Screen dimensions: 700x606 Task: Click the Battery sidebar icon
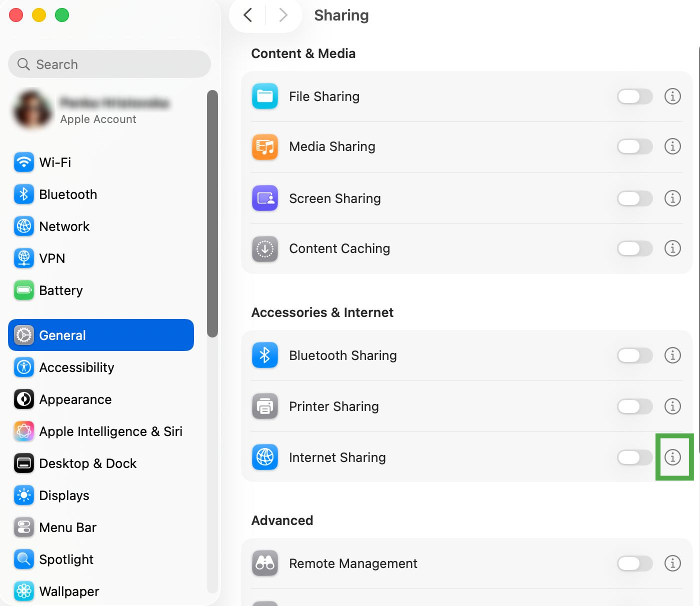pyautogui.click(x=24, y=290)
